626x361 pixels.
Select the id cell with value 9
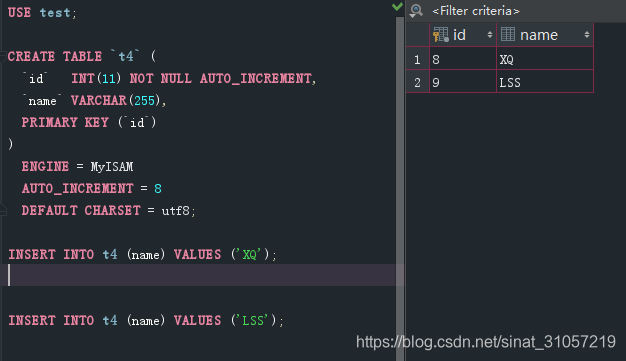(x=463, y=82)
